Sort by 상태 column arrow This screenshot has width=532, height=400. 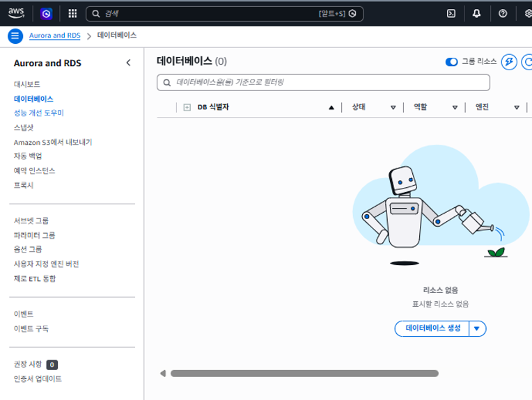tap(393, 107)
